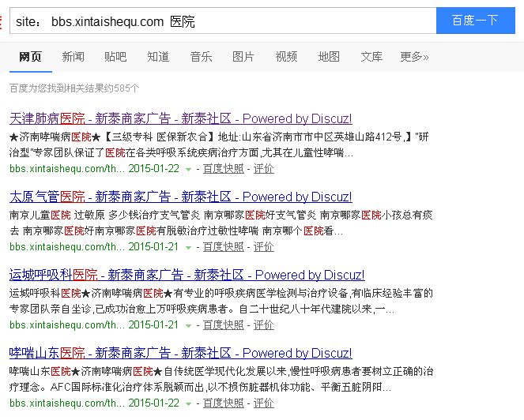Open the 运城呼吸科医院 result title
The image size is (524, 420).
tap(187, 275)
